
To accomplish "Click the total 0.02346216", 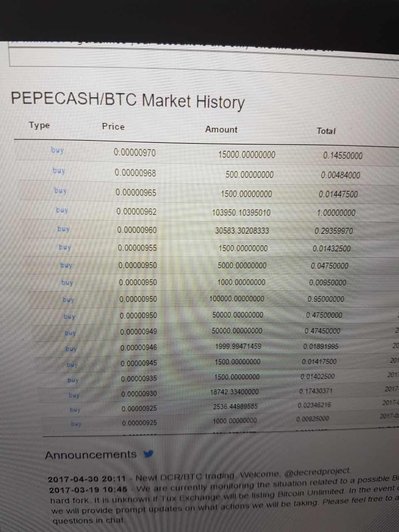I will click(x=314, y=405).
